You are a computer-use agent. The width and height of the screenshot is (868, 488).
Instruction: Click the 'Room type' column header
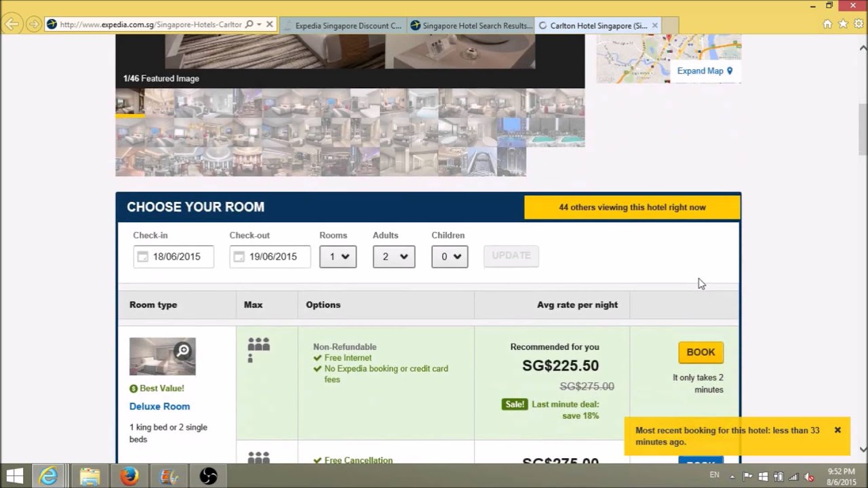(x=153, y=305)
